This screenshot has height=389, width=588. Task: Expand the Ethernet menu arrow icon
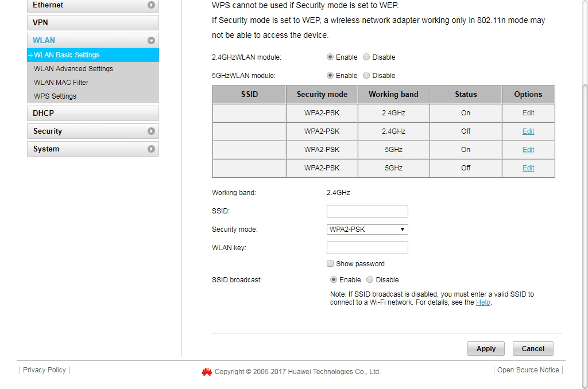pyautogui.click(x=151, y=5)
